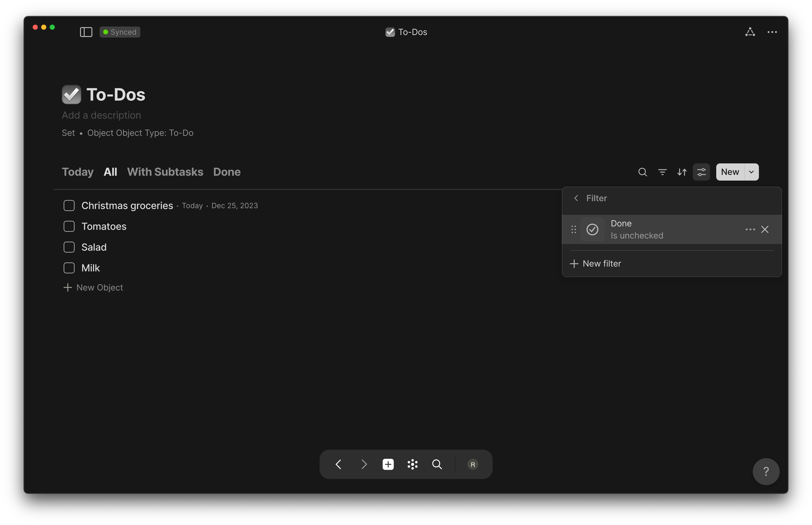Toggle the sidebar panel icon
The height and width of the screenshot is (525, 812).
tap(86, 32)
